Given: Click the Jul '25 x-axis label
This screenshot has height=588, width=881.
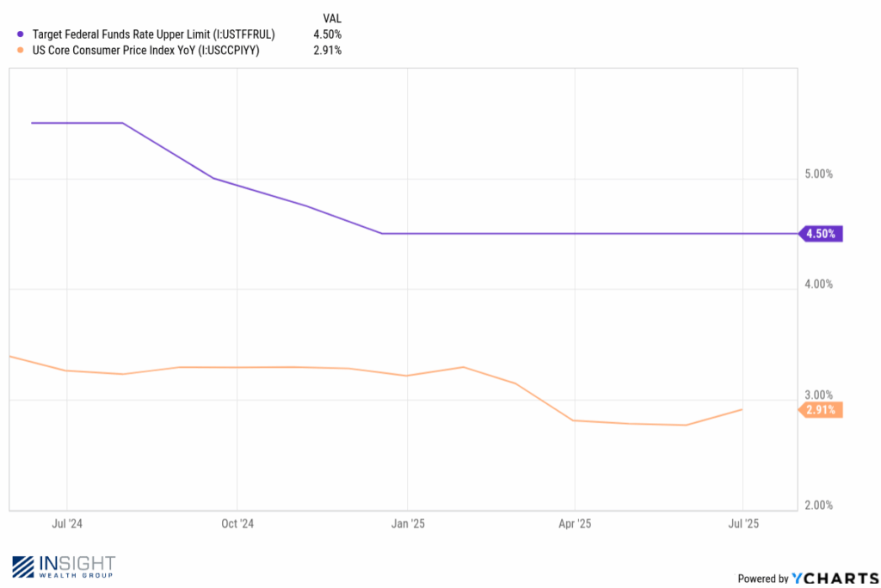Looking at the screenshot, I should pyautogui.click(x=743, y=524).
